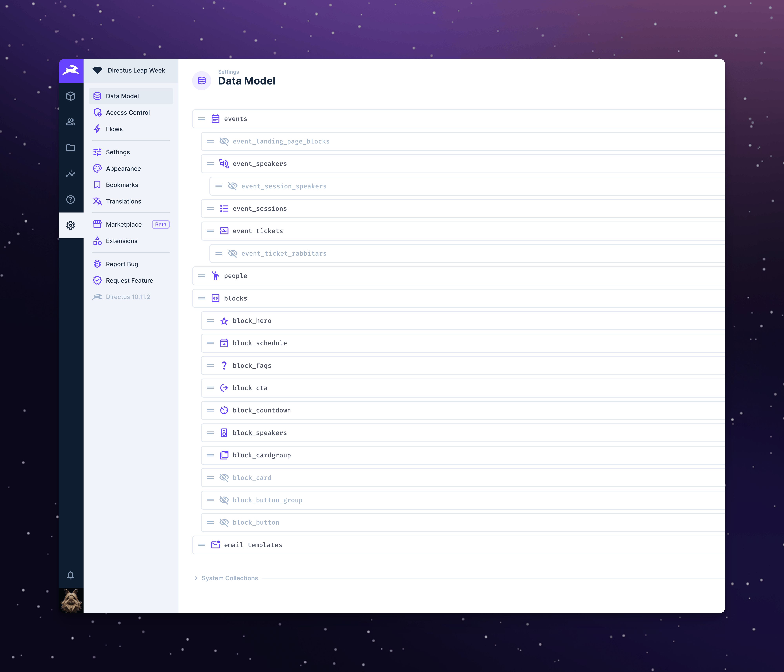Open the Flows menu item

114,129
